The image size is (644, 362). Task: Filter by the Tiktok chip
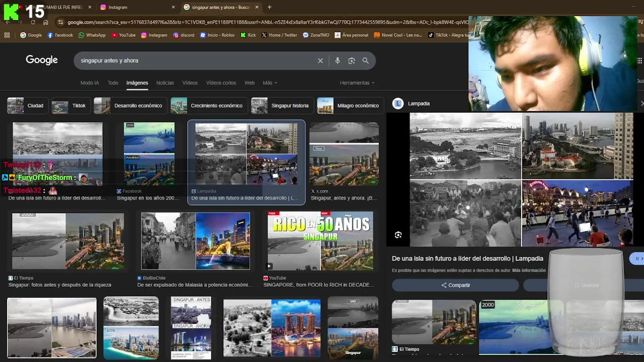pos(70,106)
